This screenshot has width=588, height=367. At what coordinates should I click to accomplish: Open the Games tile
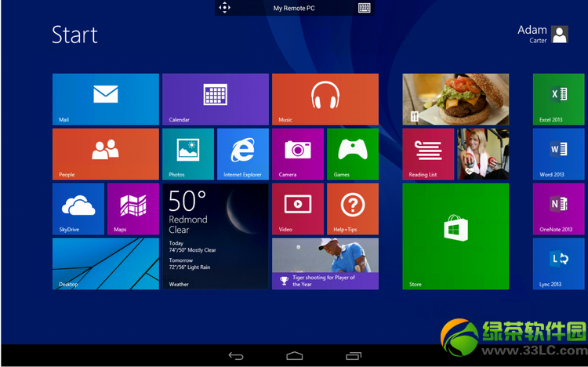coord(353,154)
